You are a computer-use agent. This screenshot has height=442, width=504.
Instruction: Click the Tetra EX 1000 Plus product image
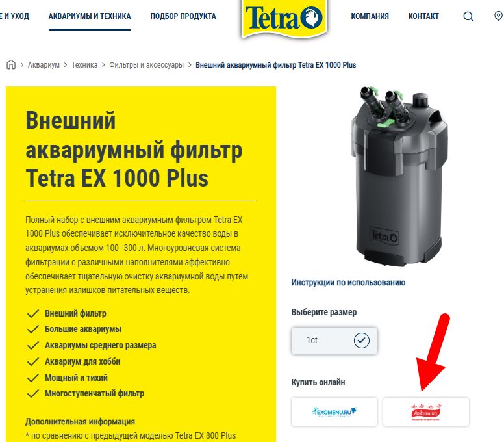[x=399, y=176]
